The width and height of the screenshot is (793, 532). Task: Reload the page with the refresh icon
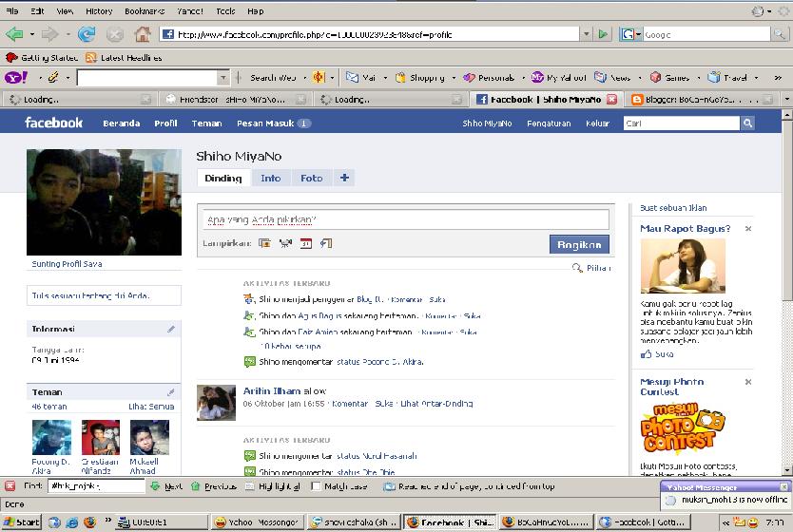(87, 34)
